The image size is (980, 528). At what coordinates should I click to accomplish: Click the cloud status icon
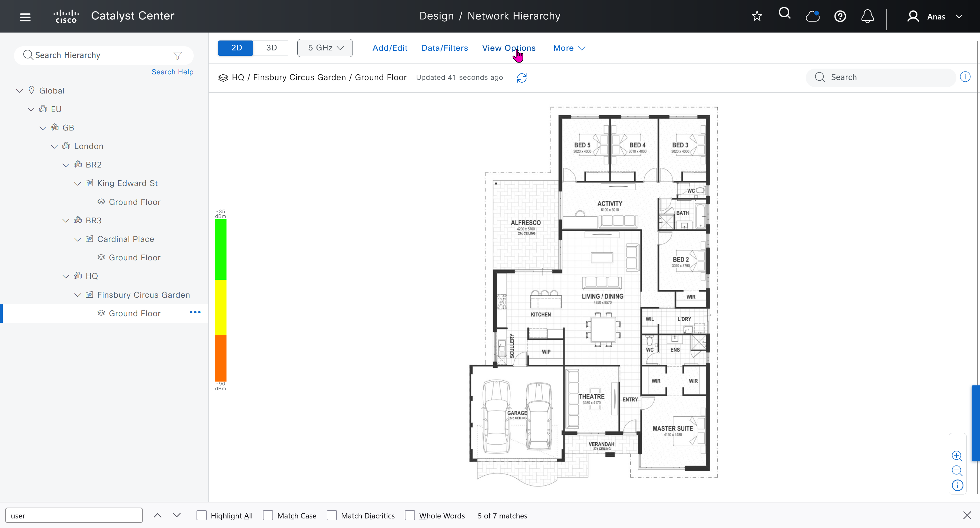tap(812, 16)
